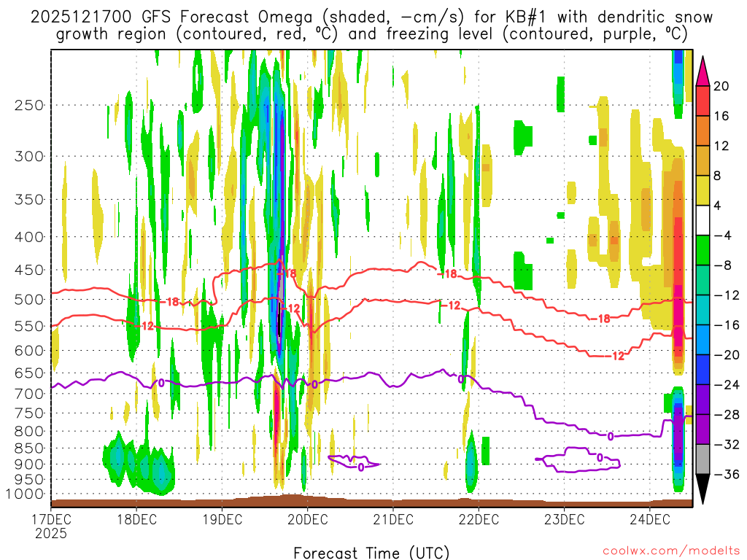The width and height of the screenshot is (747, 560).
Task: Click the red colorbar segment between 16 and 20
Action: (703, 101)
